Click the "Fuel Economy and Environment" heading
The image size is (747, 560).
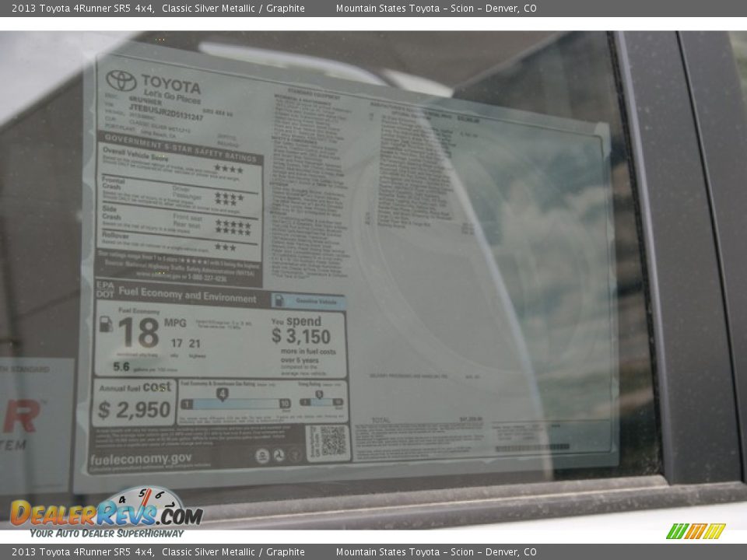coord(188,295)
